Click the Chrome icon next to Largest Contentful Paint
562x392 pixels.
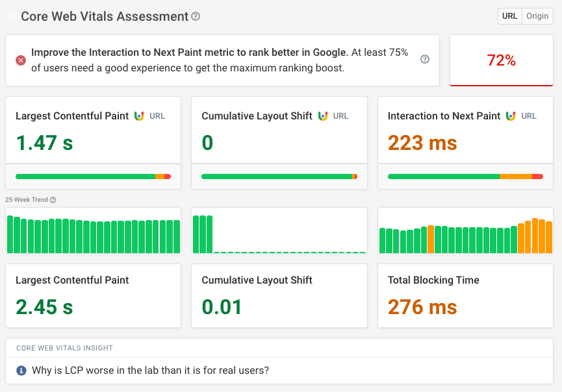[138, 116]
